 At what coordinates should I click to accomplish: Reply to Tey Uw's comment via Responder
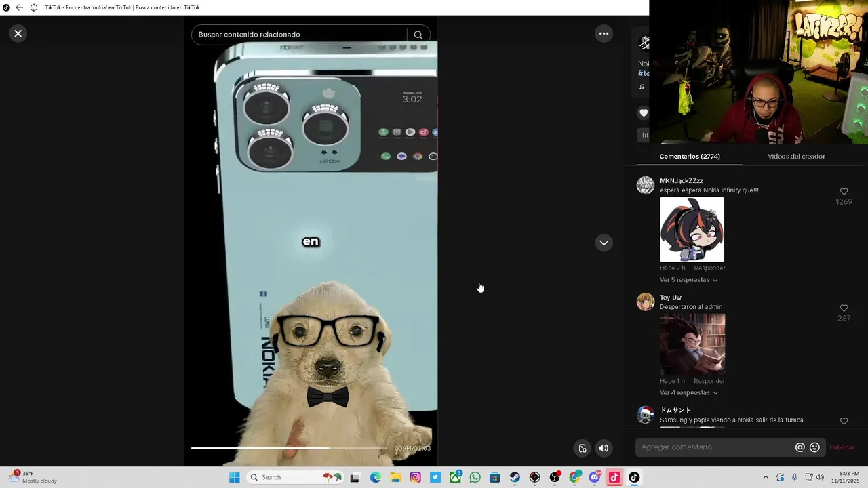[709, 382]
